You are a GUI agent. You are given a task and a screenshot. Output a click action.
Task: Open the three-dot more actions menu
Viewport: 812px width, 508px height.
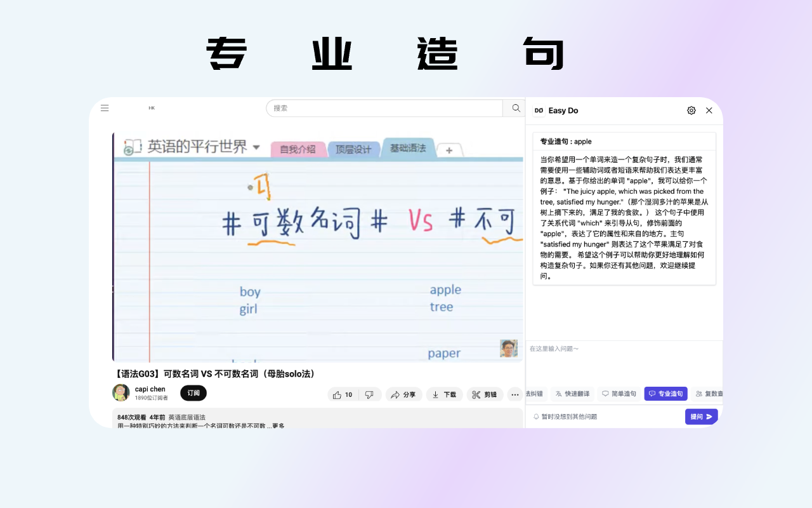(x=515, y=395)
